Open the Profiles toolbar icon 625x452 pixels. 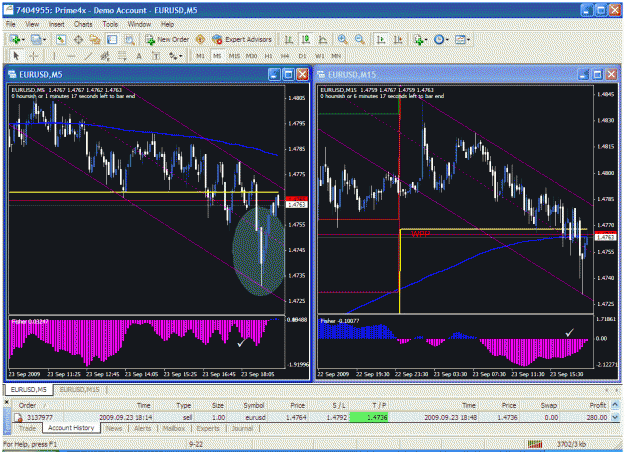[x=36, y=39]
